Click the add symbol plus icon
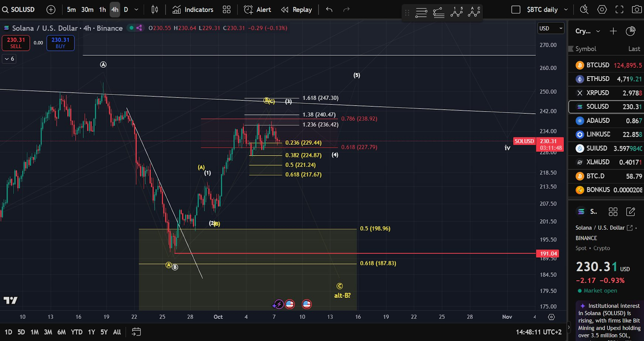Viewport: 644px width, 341px height. point(51,10)
